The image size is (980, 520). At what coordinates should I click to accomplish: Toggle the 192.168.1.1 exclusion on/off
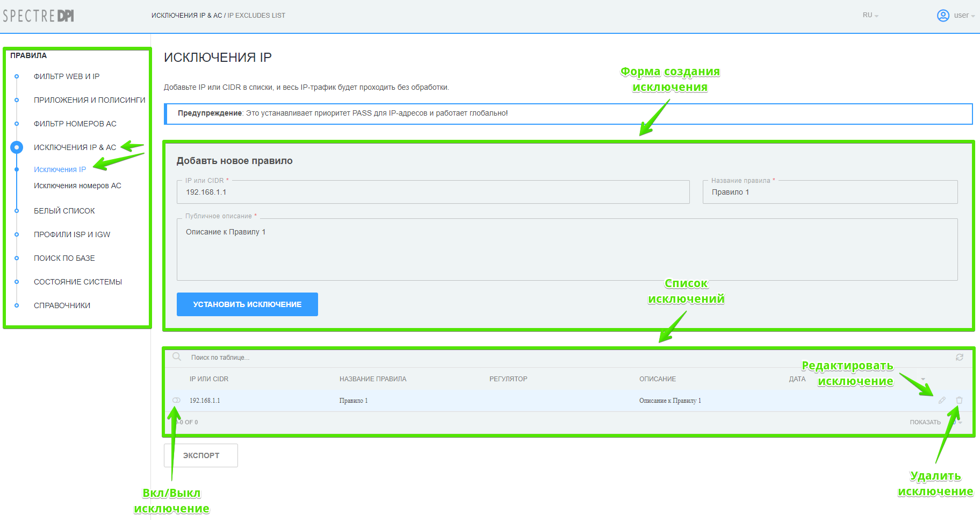tap(176, 401)
